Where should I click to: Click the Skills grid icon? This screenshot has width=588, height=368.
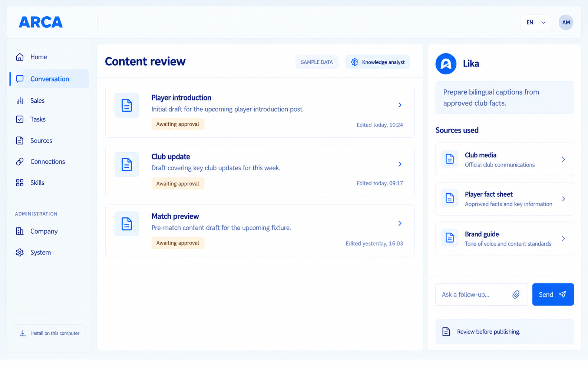[20, 183]
